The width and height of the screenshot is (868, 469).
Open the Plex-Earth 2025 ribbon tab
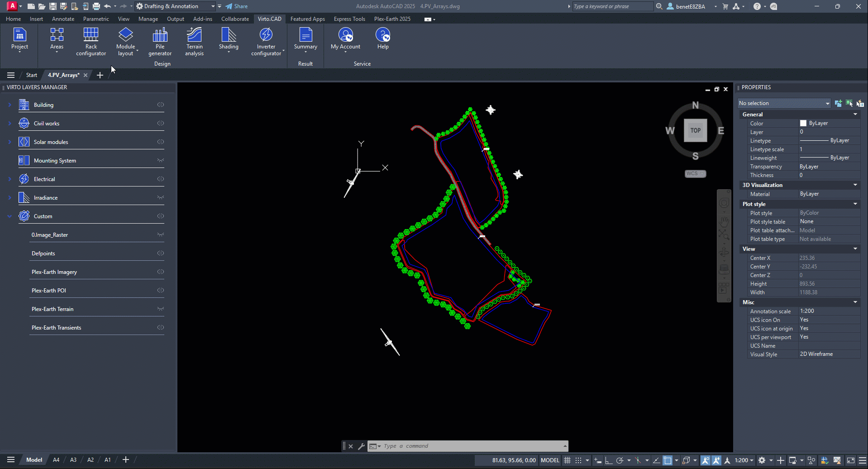[x=392, y=19]
